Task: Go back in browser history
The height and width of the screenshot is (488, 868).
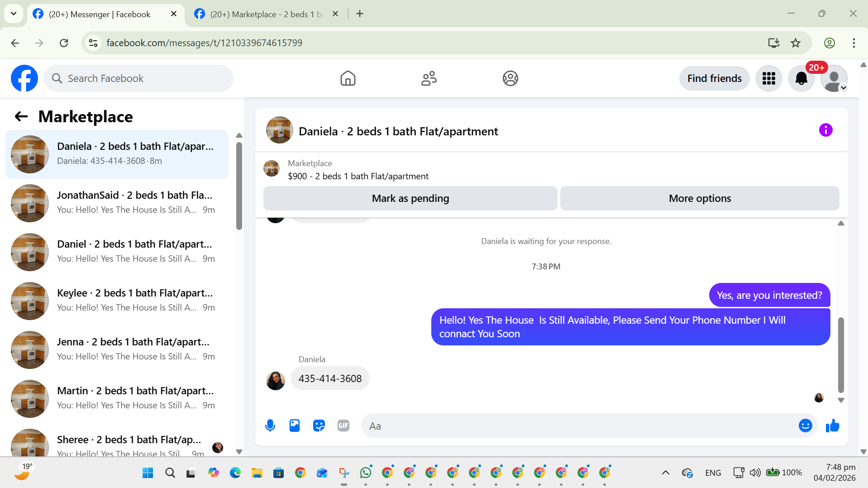Action: 15,43
